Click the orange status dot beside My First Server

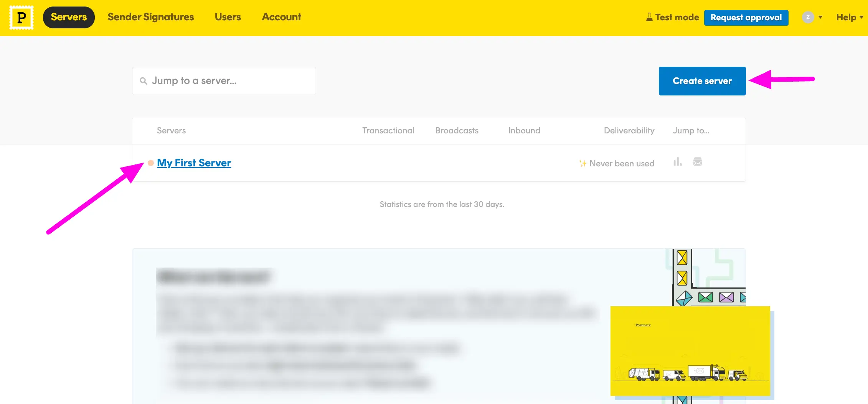(x=151, y=163)
